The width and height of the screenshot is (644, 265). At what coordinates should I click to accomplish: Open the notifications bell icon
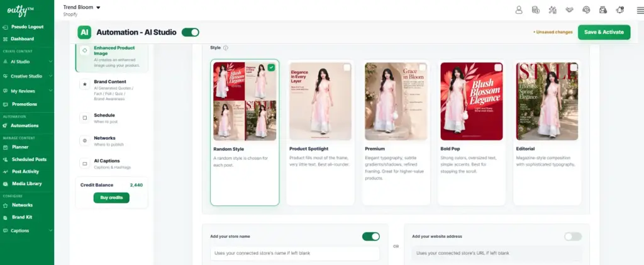(619, 10)
